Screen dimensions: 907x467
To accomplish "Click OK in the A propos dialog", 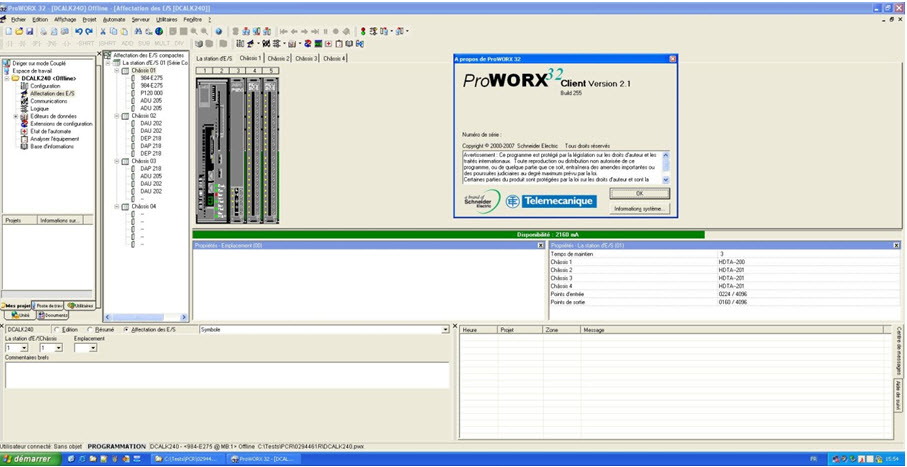I will point(639,193).
